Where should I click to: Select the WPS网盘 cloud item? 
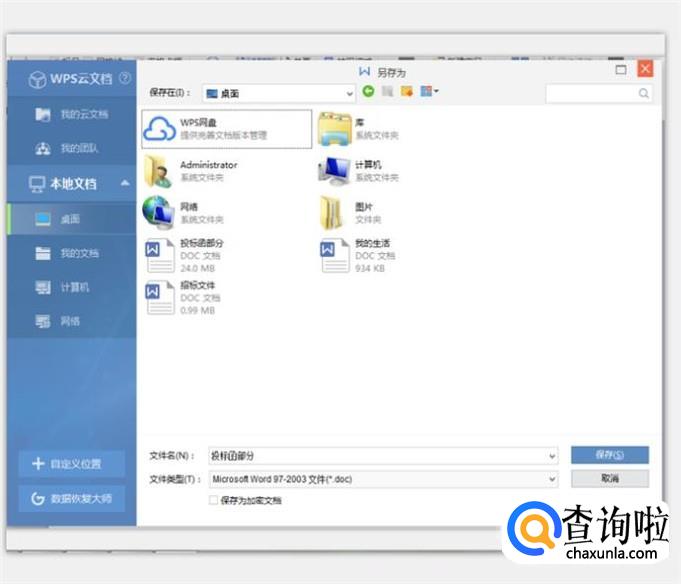pyautogui.click(x=227, y=129)
